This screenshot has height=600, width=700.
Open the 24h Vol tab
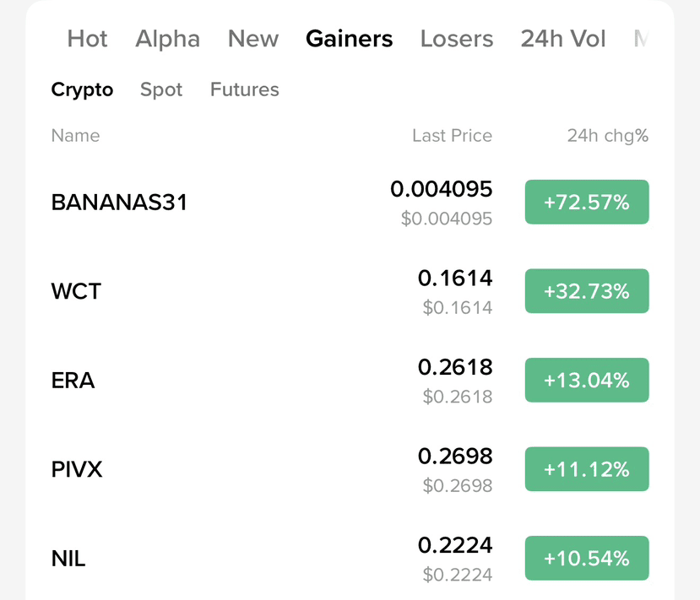click(x=563, y=38)
